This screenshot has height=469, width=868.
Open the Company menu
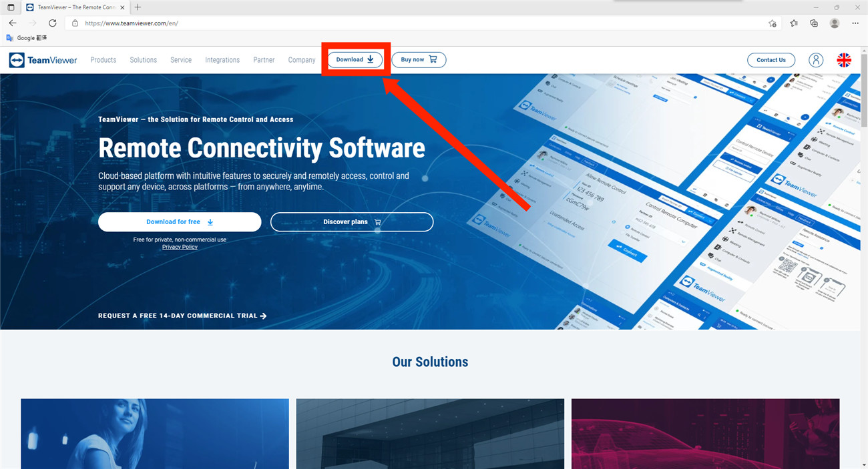[302, 60]
